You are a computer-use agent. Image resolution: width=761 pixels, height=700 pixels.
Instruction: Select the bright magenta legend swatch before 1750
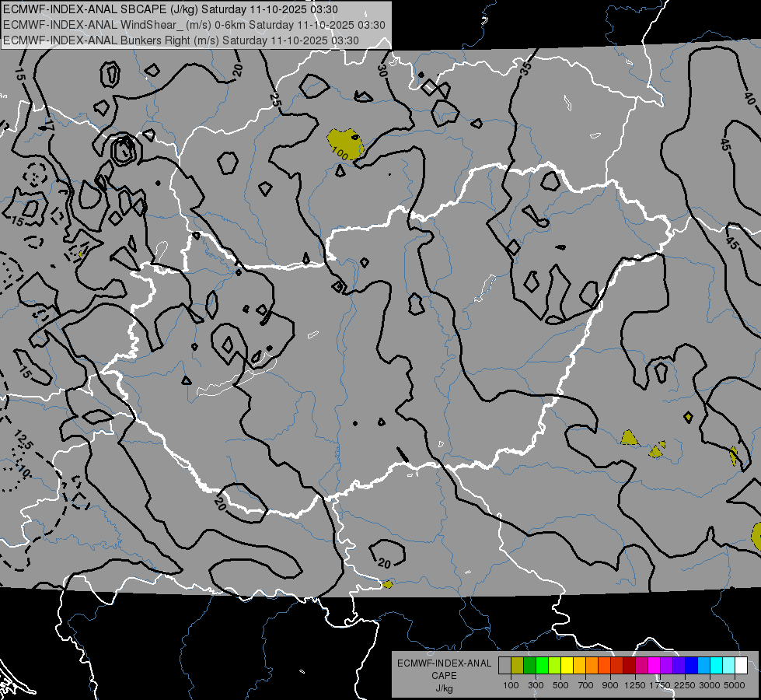point(655,666)
